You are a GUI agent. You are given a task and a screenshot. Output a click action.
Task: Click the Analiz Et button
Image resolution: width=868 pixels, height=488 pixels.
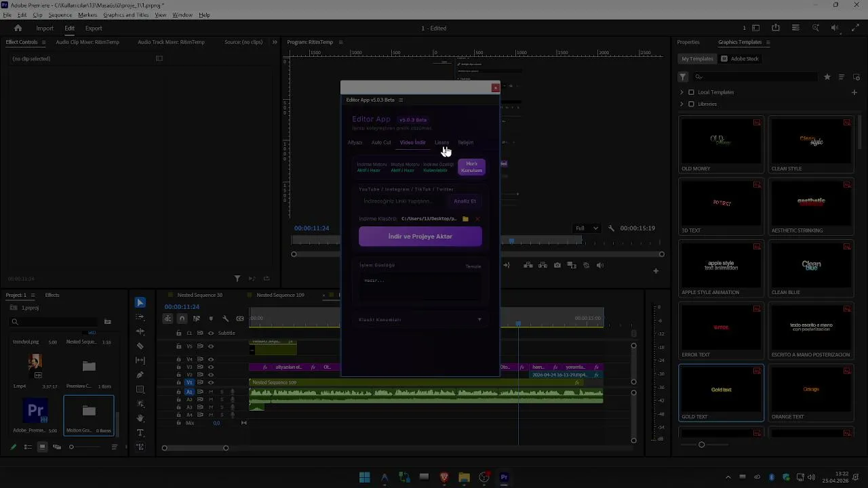tap(465, 201)
